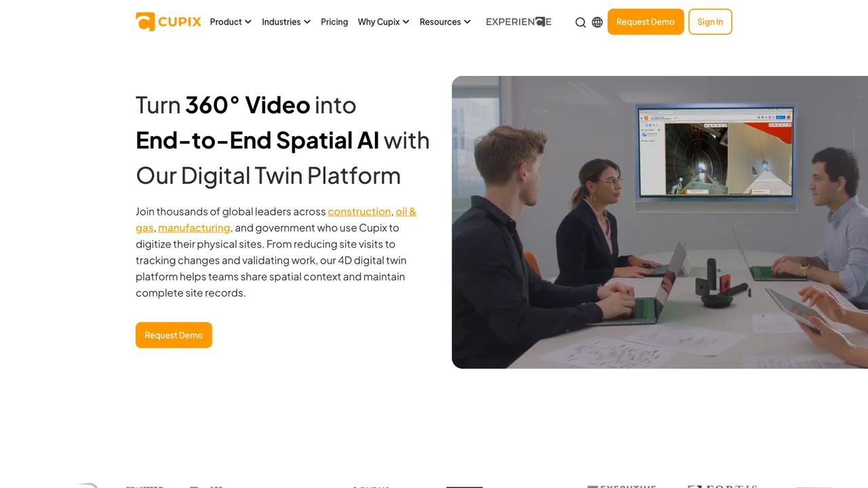Image resolution: width=868 pixels, height=488 pixels.
Task: Click Request Demo in the header
Action: coord(646,22)
